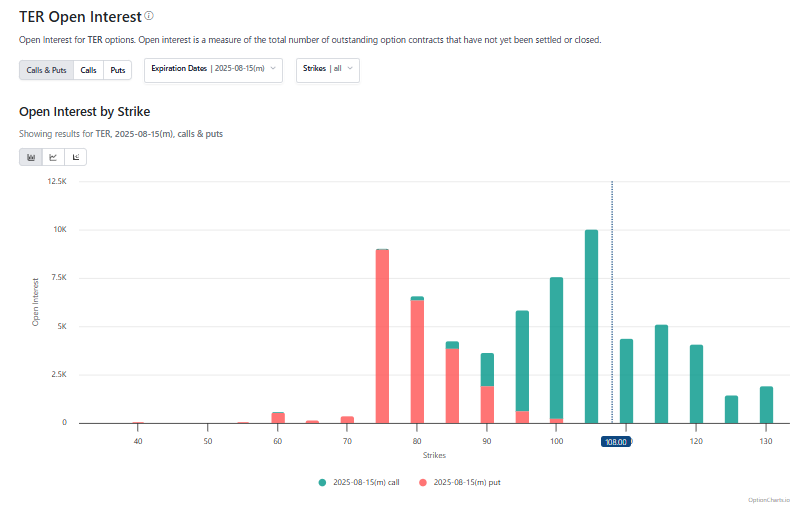Show only Calls open interest
The height and width of the screenshot is (508, 810).
pyautogui.click(x=89, y=71)
